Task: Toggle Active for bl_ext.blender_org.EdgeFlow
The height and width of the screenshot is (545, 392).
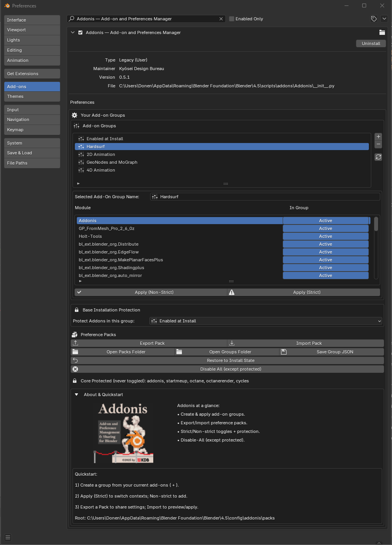Action: [x=326, y=252]
